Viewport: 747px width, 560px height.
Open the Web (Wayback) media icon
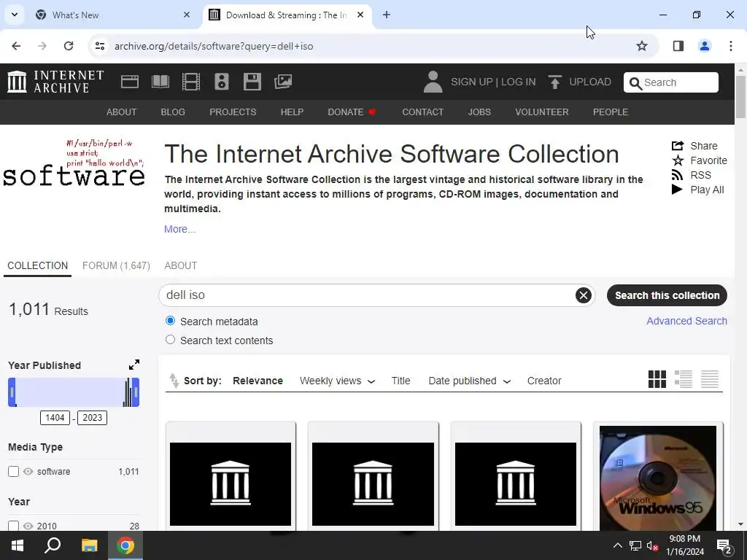click(x=130, y=82)
